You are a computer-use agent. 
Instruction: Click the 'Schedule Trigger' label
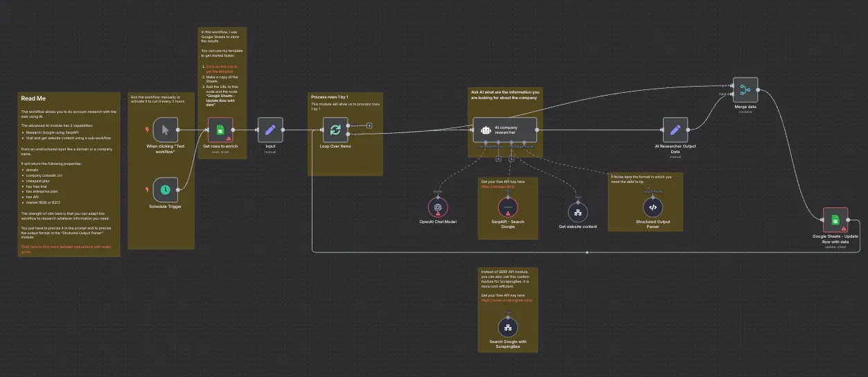coord(166,207)
